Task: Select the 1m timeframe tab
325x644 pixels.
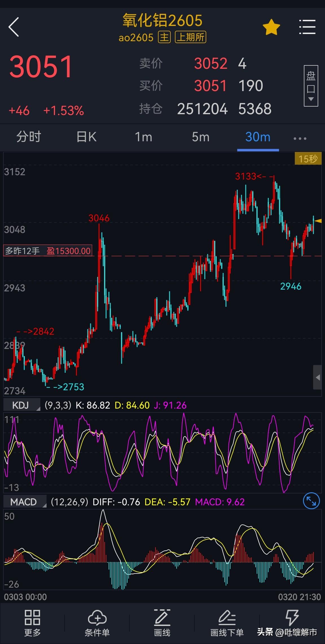Action: tap(144, 137)
